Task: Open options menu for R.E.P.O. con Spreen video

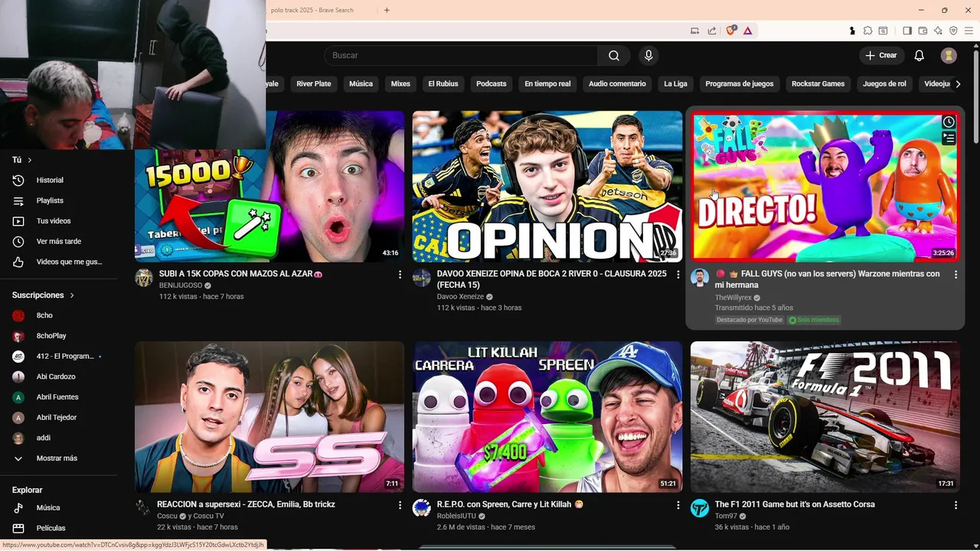Action: (x=678, y=505)
